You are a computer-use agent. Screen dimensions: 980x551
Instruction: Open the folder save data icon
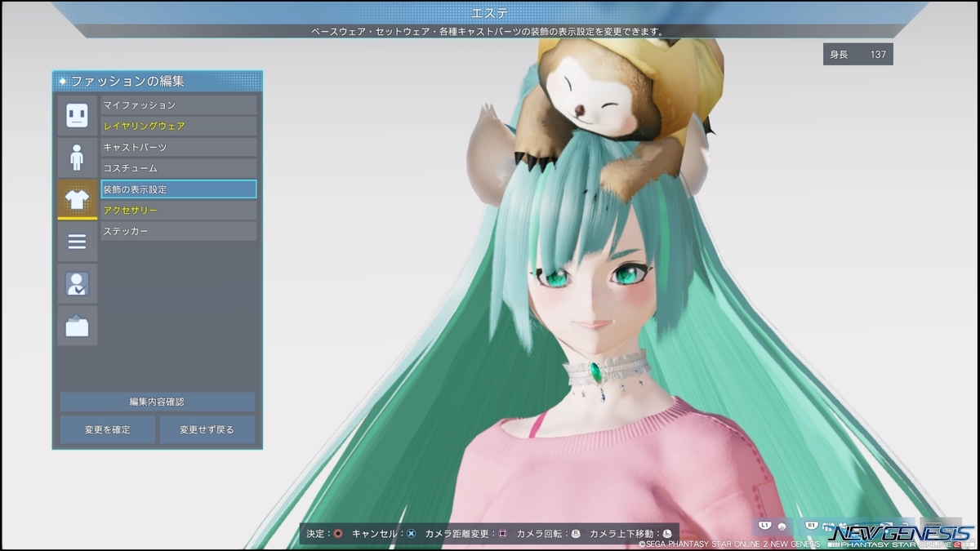click(x=77, y=326)
